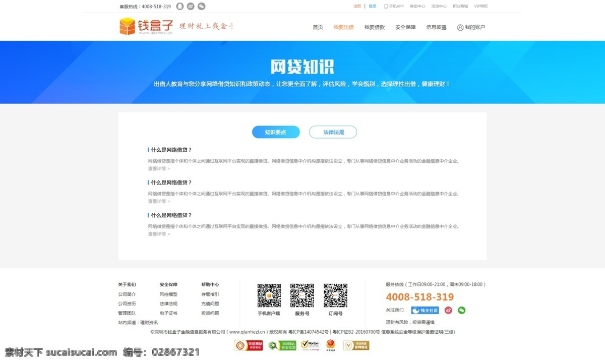Open the third 什么是网络借贷？ article title
Image resolution: width=605 pixels, height=364 pixels.
171,215
